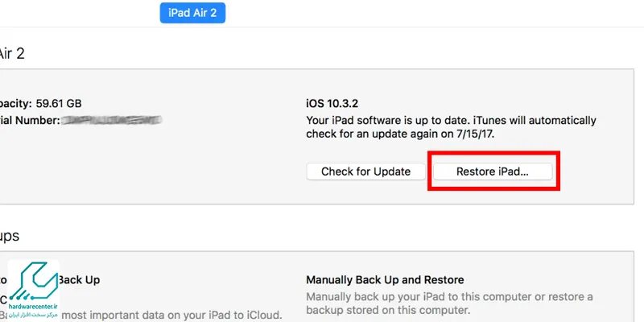Click the 'Manually back up your iPad' description

point(449,297)
